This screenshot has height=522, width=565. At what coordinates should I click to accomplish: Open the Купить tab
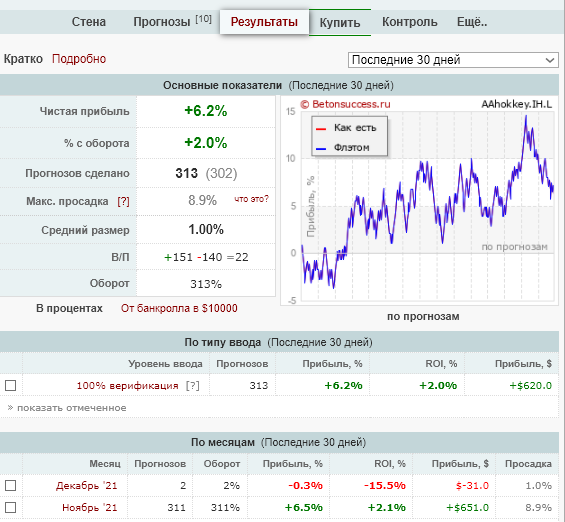click(x=340, y=23)
